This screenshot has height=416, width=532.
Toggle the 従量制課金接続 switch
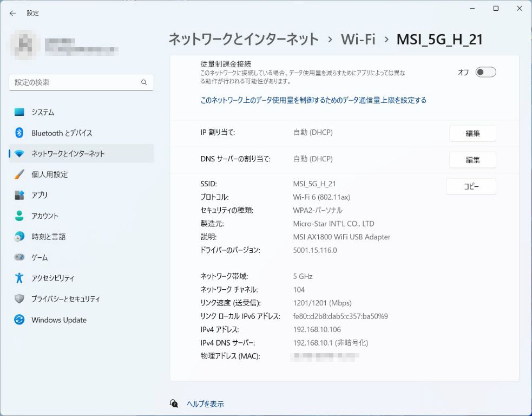485,73
